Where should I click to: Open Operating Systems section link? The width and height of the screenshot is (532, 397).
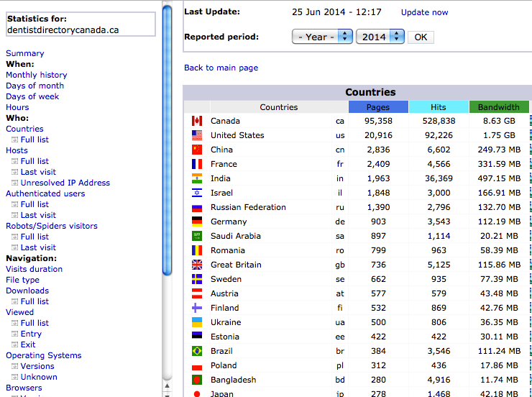coord(43,355)
